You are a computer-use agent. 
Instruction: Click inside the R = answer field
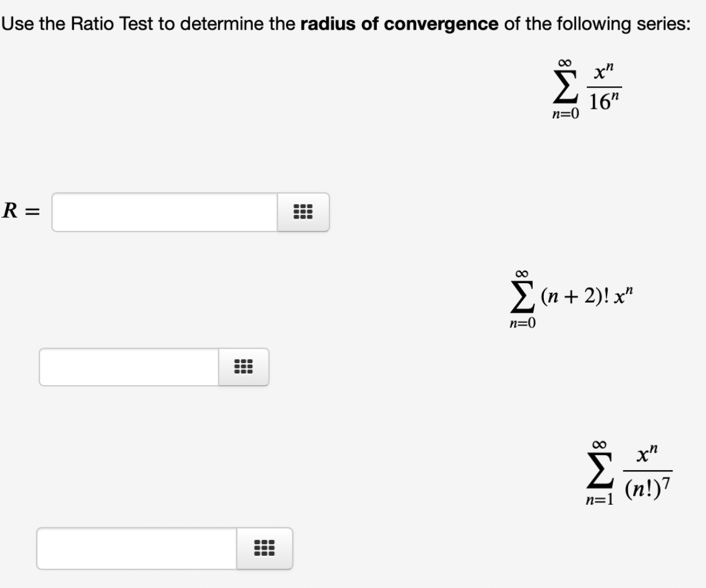164,212
